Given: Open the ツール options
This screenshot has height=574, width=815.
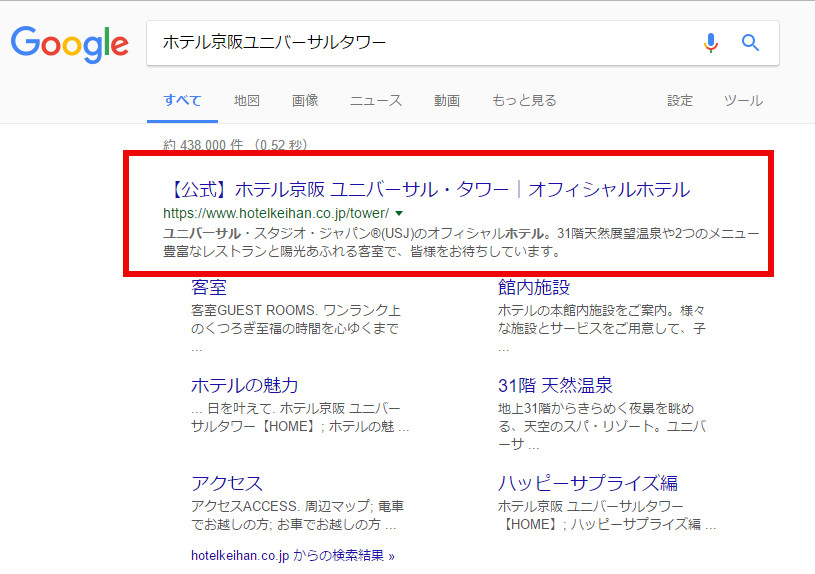Looking at the screenshot, I should (x=743, y=100).
